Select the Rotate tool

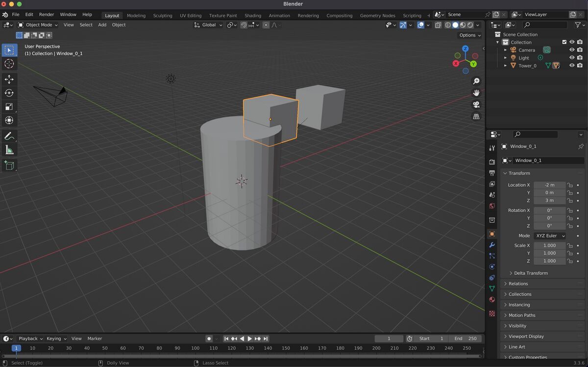[9, 93]
